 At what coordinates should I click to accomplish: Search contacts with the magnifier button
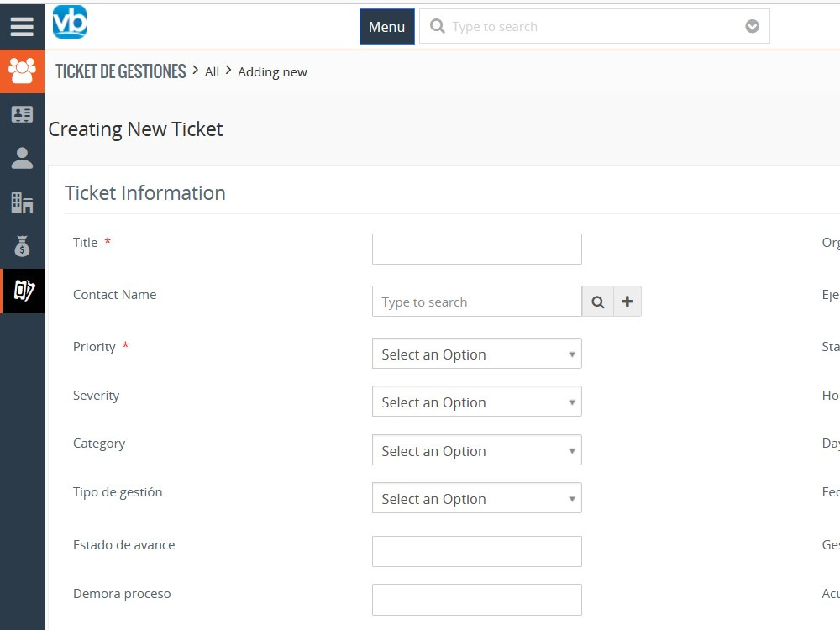(x=598, y=302)
